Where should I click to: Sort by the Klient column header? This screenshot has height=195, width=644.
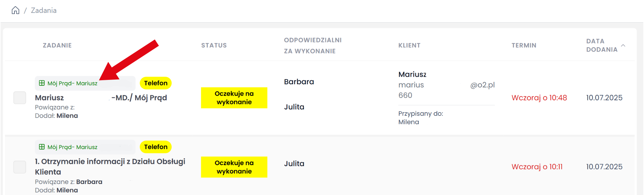point(409,45)
